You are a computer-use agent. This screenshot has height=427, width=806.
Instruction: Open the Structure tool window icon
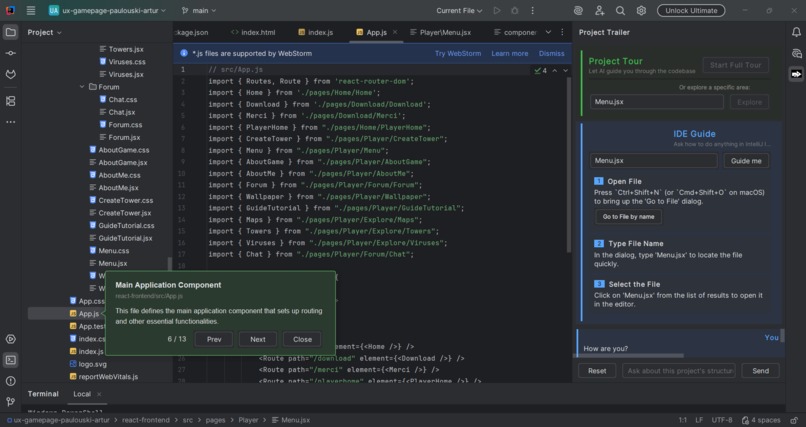10,101
